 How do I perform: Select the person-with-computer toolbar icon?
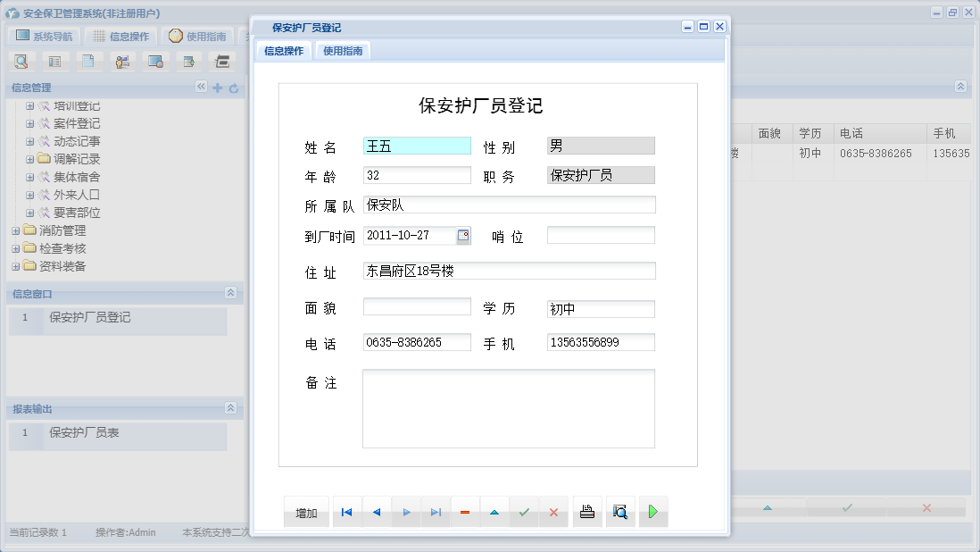point(122,61)
